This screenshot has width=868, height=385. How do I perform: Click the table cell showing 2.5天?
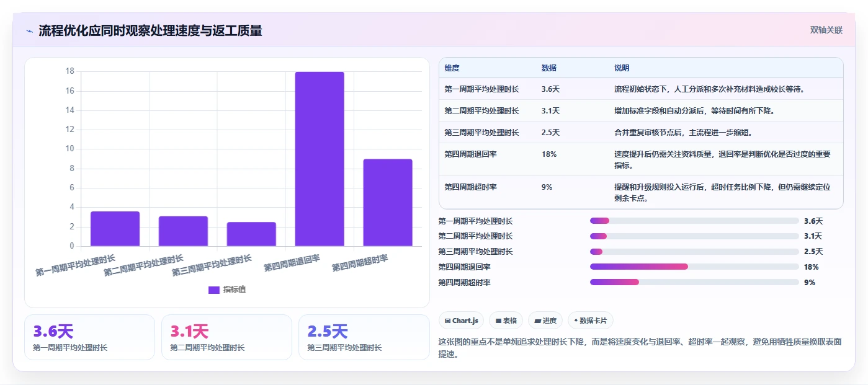click(550, 133)
